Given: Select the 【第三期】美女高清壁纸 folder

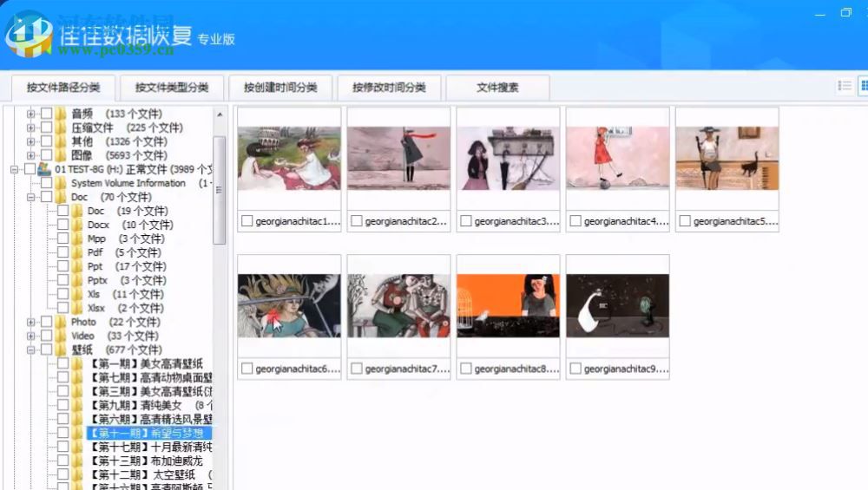Looking at the screenshot, I should point(150,391).
